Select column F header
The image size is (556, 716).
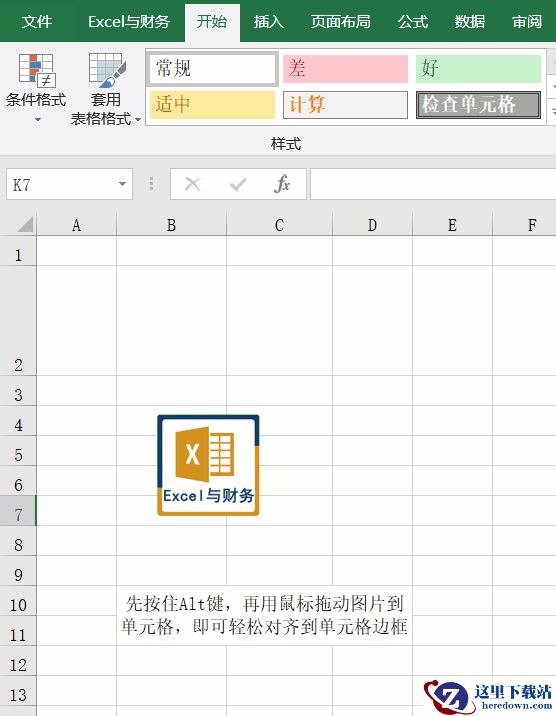pos(525,225)
